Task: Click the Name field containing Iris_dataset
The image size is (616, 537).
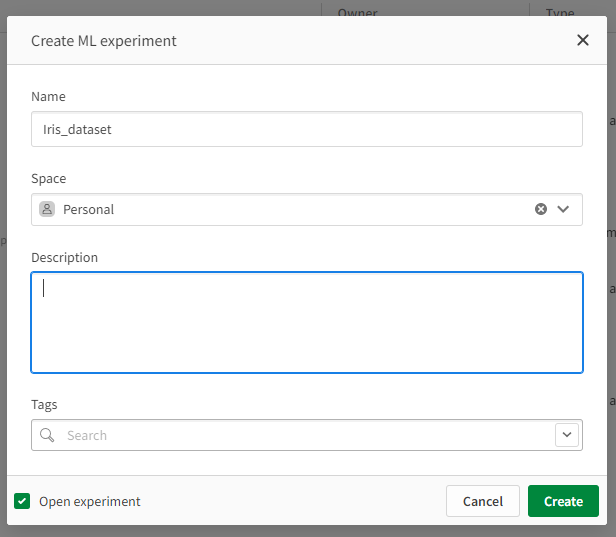Action: pos(306,129)
